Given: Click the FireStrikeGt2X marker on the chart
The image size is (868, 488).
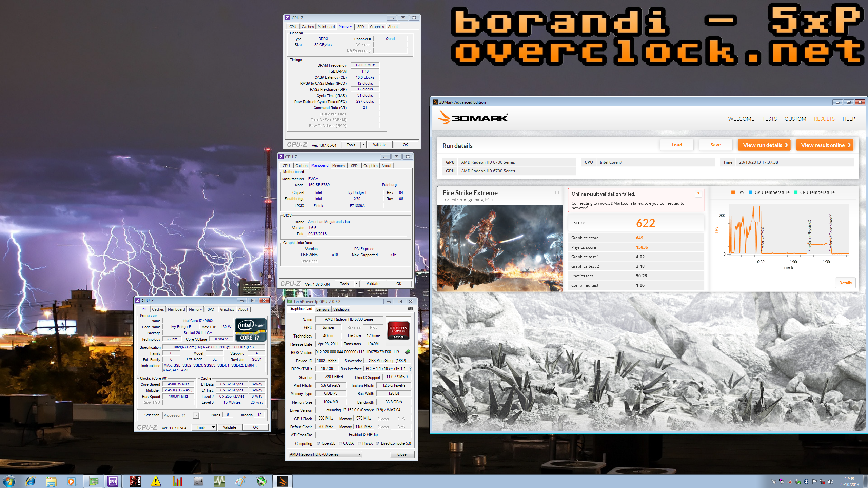Looking at the screenshot, I should (763, 239).
